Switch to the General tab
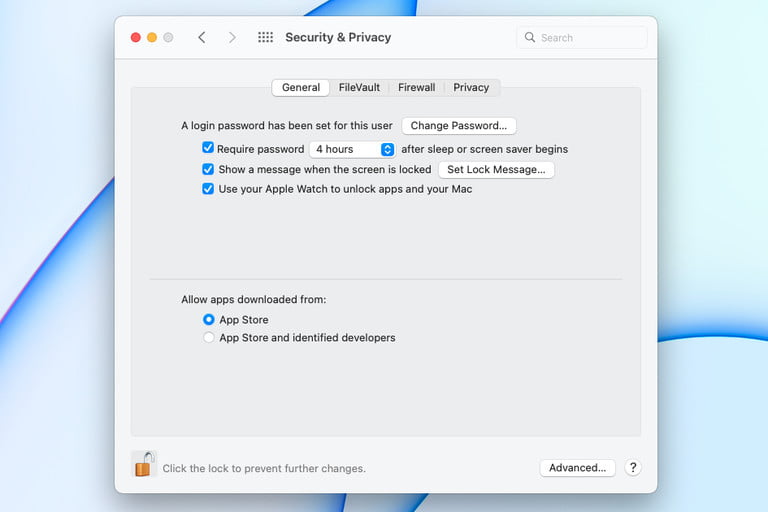The image size is (768, 512). 301,87
